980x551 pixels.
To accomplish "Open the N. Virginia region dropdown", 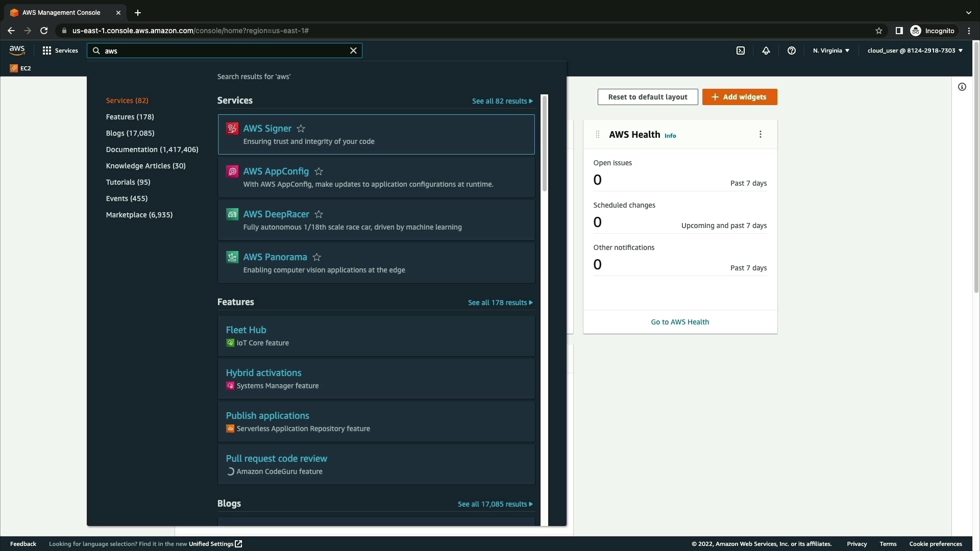I will (831, 51).
